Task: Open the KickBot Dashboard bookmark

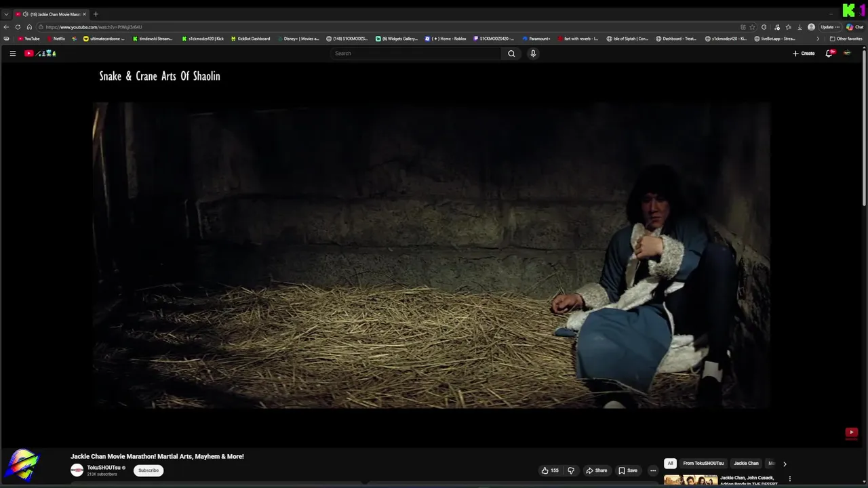Action: pyautogui.click(x=250, y=39)
